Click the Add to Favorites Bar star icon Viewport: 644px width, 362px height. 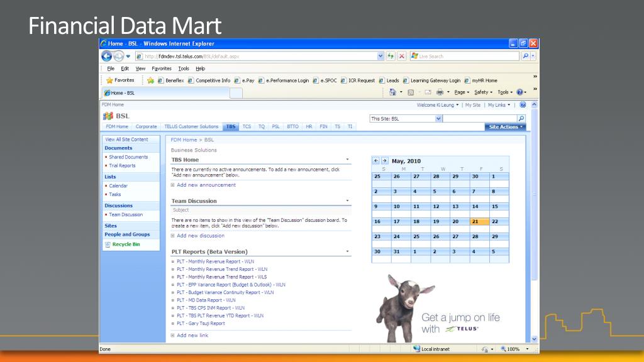click(x=150, y=80)
